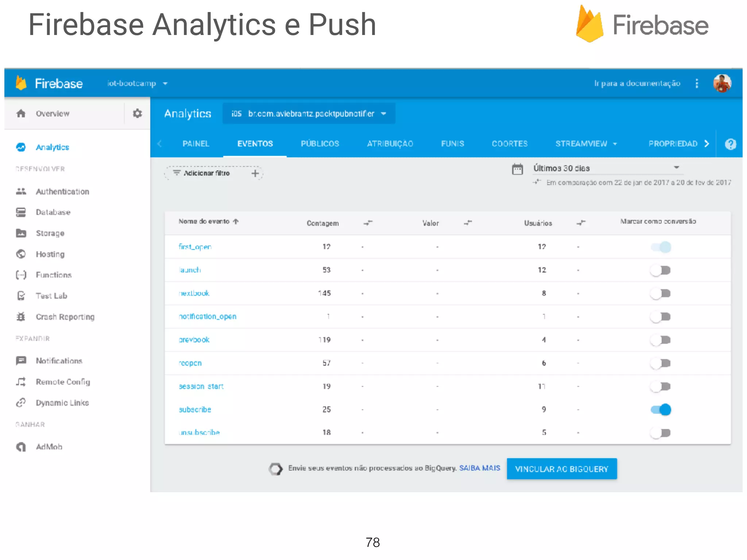The height and width of the screenshot is (560, 747).
Task: Open the session_start event link
Action: (x=201, y=386)
